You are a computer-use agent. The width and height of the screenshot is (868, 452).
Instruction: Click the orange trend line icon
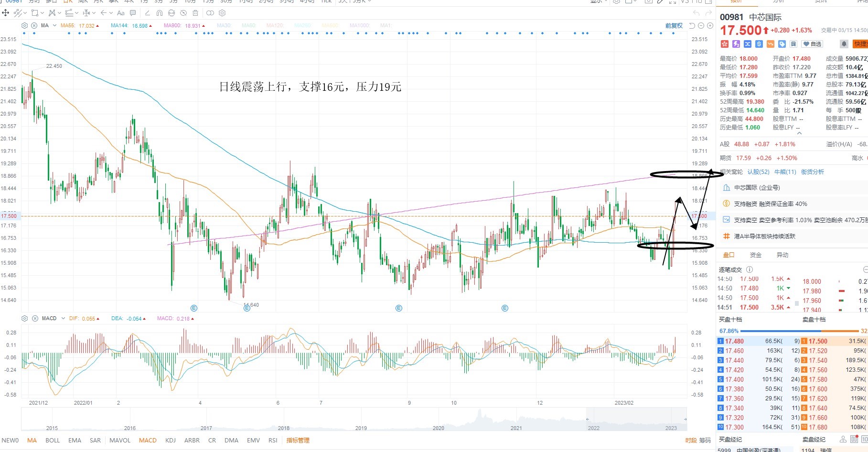click(x=771, y=44)
